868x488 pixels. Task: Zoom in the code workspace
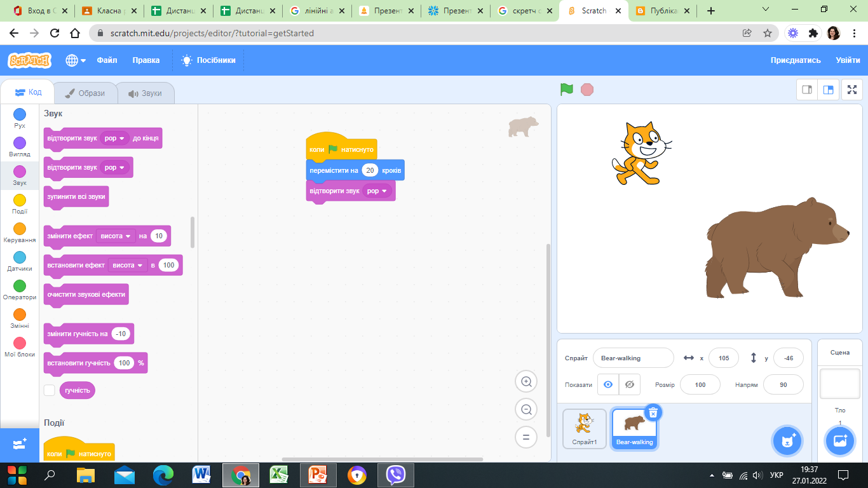point(526,382)
